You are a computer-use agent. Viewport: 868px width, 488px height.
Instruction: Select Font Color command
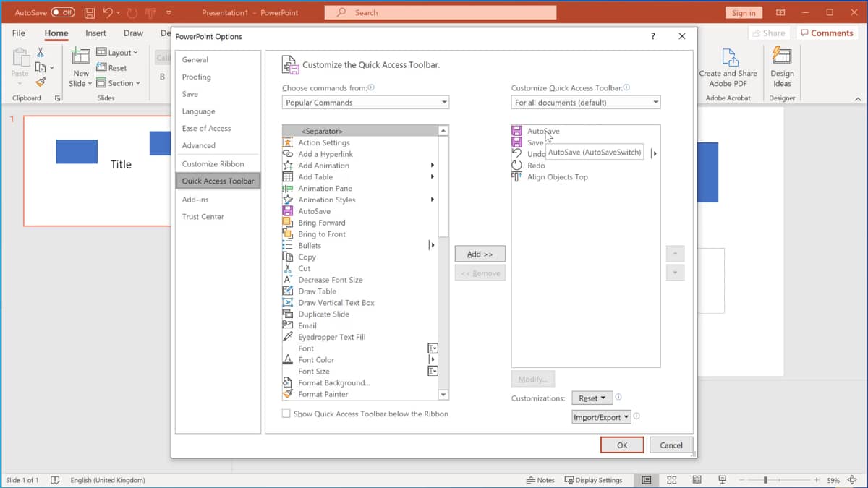pyautogui.click(x=359, y=360)
